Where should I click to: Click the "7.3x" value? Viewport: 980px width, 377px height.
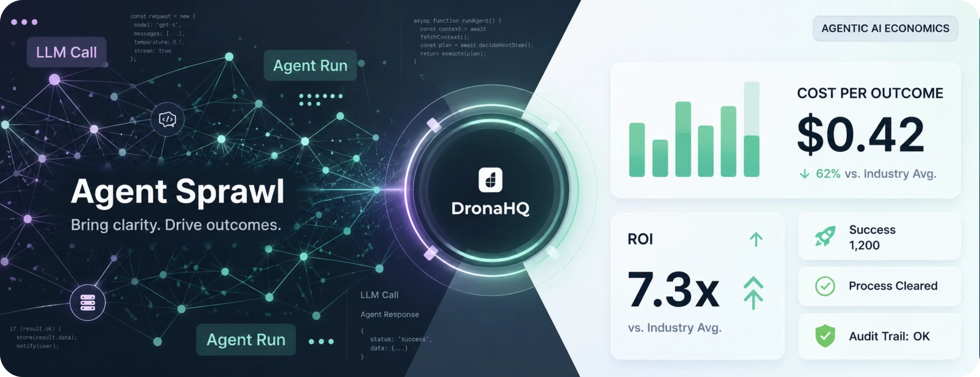point(674,290)
